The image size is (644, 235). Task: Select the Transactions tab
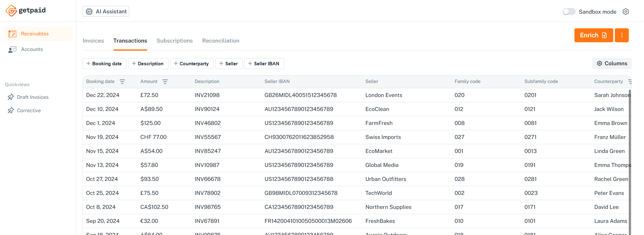(130, 41)
